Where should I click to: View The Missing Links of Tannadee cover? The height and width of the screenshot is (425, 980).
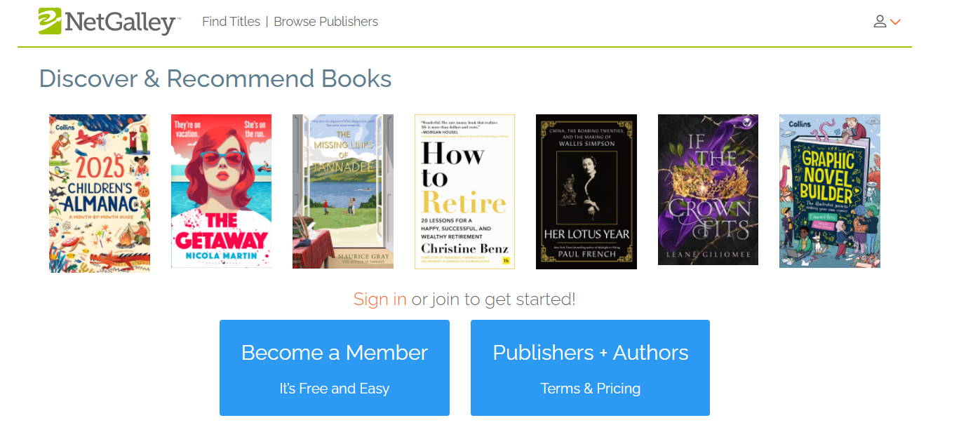point(343,191)
